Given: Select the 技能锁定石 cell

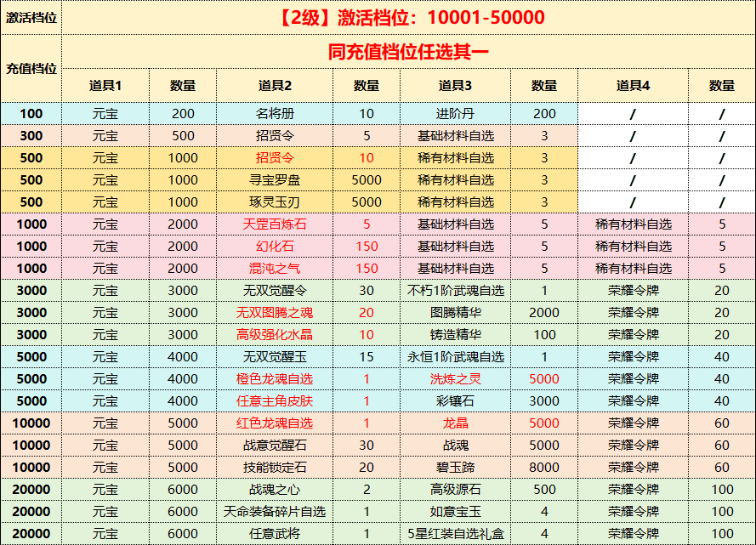Looking at the screenshot, I should 275,468.
